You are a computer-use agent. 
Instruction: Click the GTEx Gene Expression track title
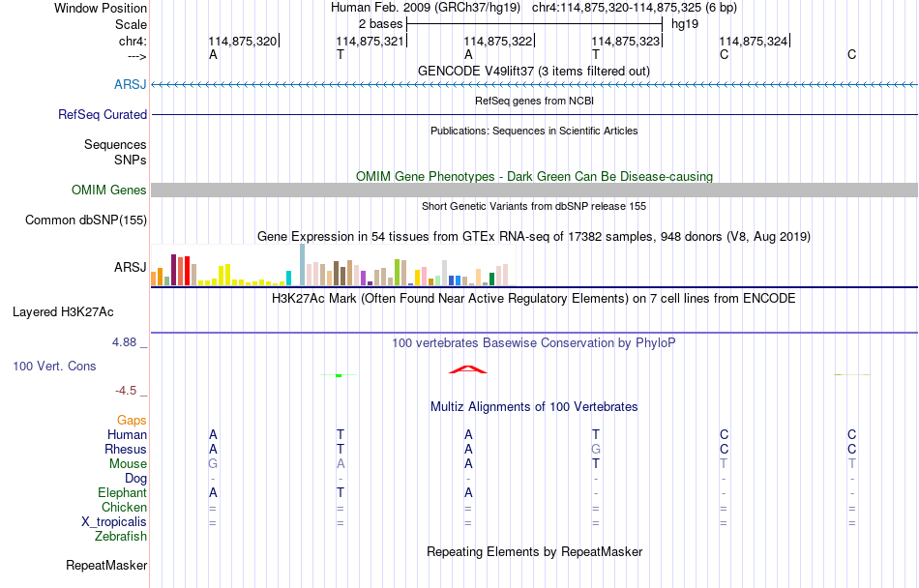tap(534, 237)
